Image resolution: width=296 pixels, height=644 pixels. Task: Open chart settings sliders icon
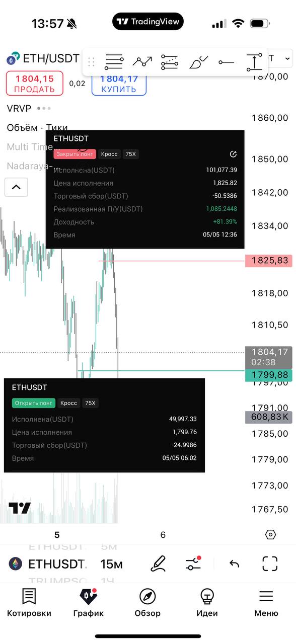pos(193,563)
